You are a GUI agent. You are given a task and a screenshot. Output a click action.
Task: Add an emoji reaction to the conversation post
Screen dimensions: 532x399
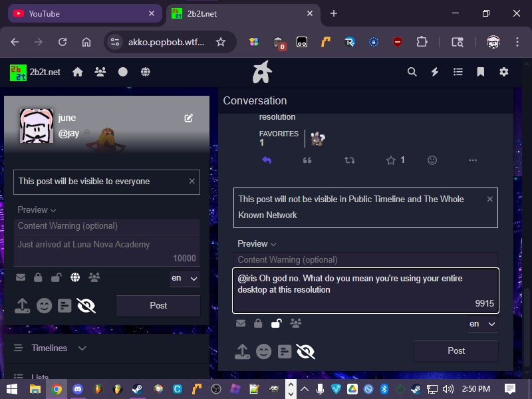[432, 160]
